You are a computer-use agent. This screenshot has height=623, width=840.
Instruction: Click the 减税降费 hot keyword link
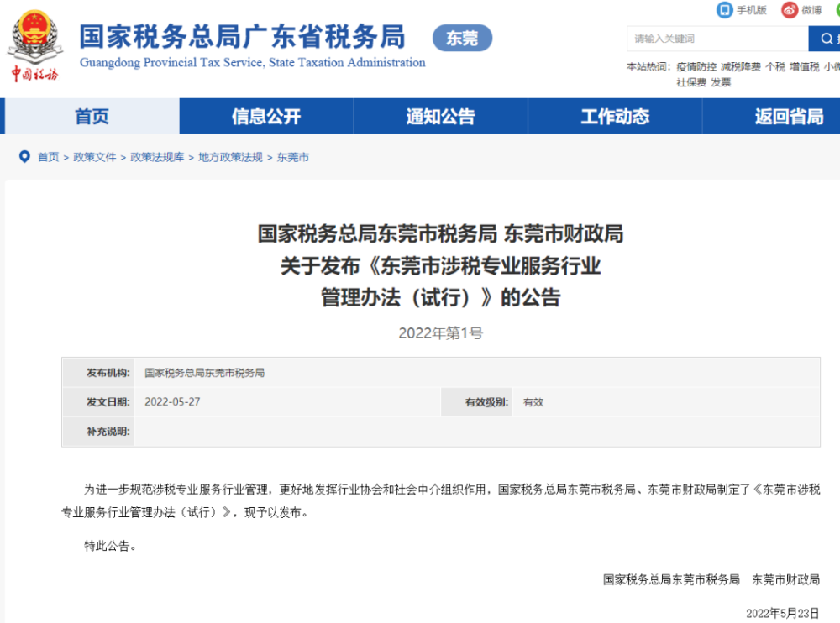[x=740, y=67]
